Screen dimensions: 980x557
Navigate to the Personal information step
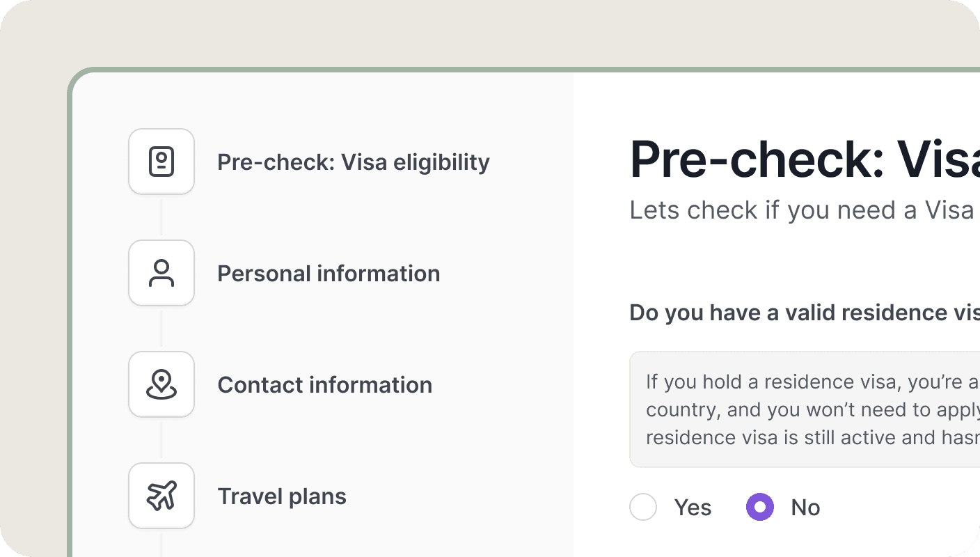tap(329, 273)
